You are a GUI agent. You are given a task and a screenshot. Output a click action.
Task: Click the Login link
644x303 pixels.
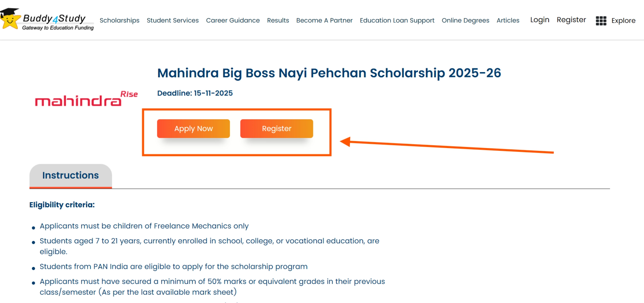[539, 20]
